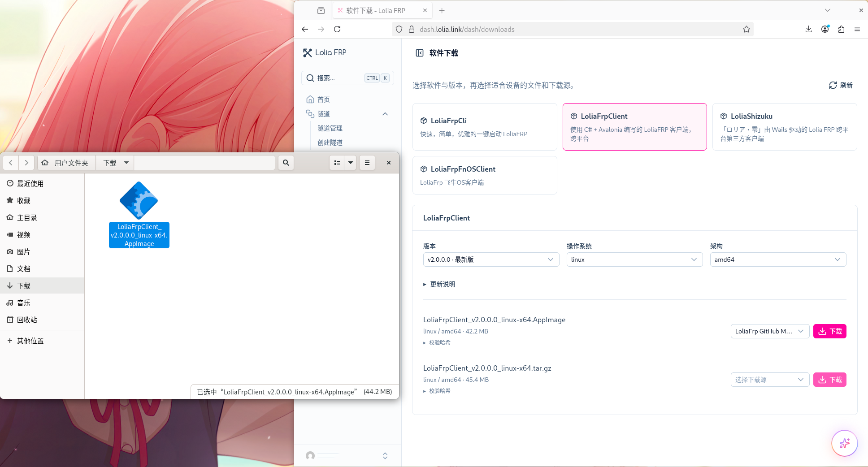Image resolution: width=868 pixels, height=467 pixels.
Task: Open the browser downloads panel icon
Action: point(808,29)
